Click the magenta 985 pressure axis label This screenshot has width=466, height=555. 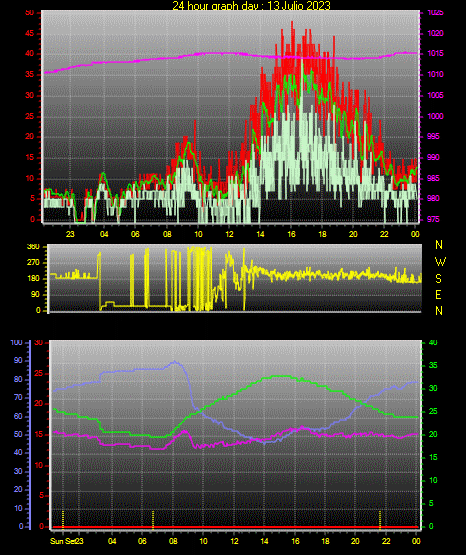pyautogui.click(x=433, y=178)
